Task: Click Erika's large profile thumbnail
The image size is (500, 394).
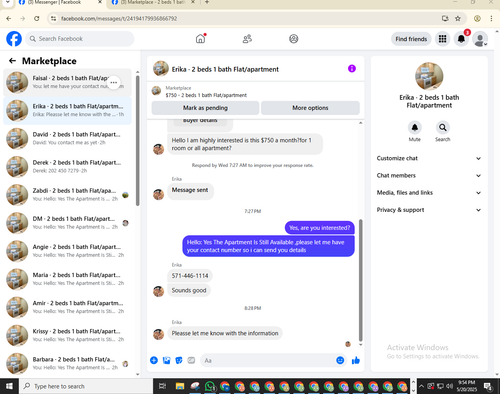Action: tap(429, 76)
